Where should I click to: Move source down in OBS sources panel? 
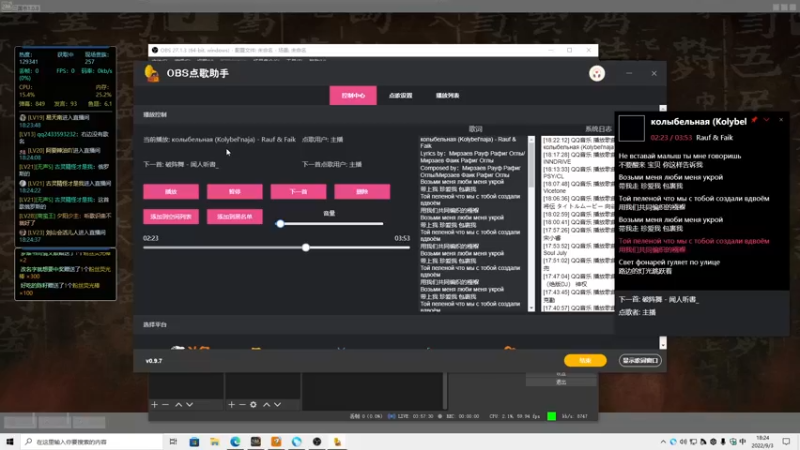click(278, 405)
